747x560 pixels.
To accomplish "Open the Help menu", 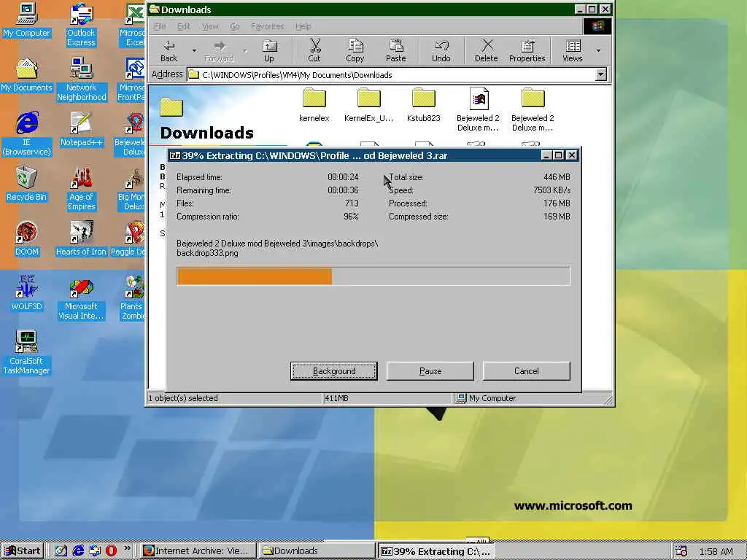I will [303, 26].
